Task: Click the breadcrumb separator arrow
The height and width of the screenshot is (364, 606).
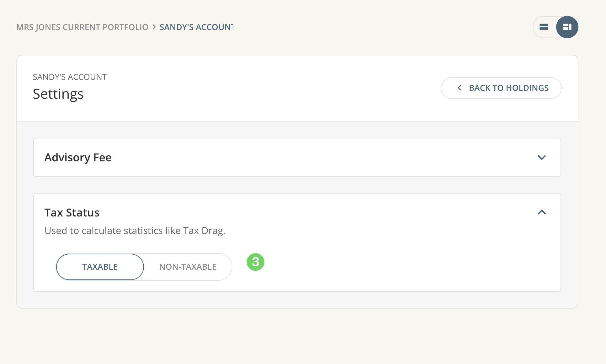Action: click(x=154, y=27)
